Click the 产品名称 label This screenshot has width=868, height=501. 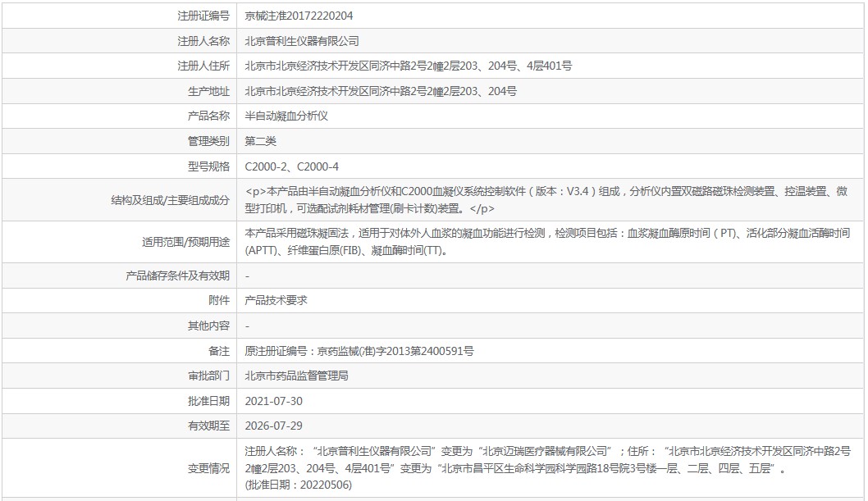pos(208,116)
